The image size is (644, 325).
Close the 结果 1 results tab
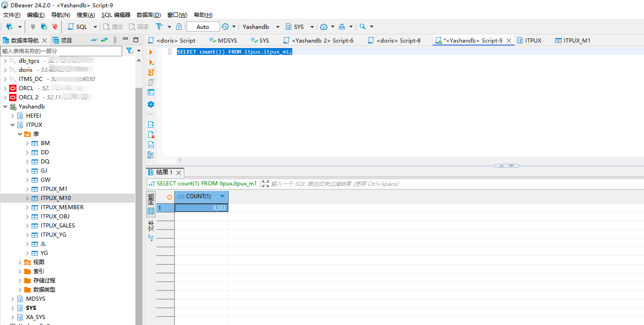[x=179, y=173]
